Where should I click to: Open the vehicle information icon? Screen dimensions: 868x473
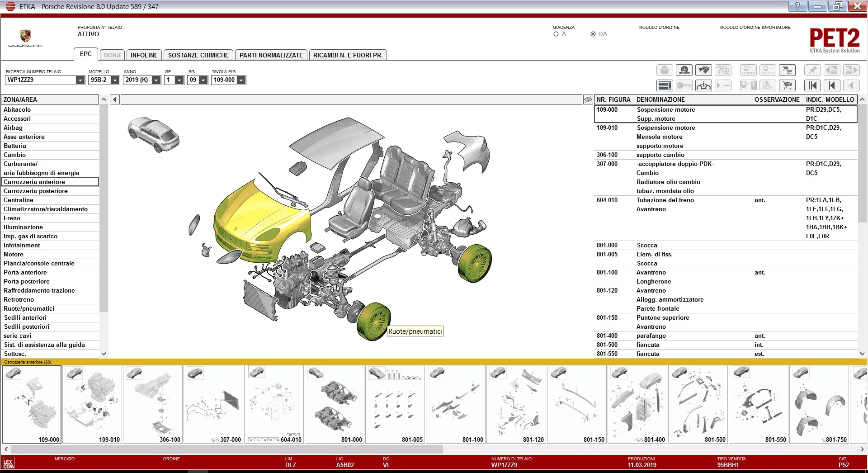coord(703,85)
